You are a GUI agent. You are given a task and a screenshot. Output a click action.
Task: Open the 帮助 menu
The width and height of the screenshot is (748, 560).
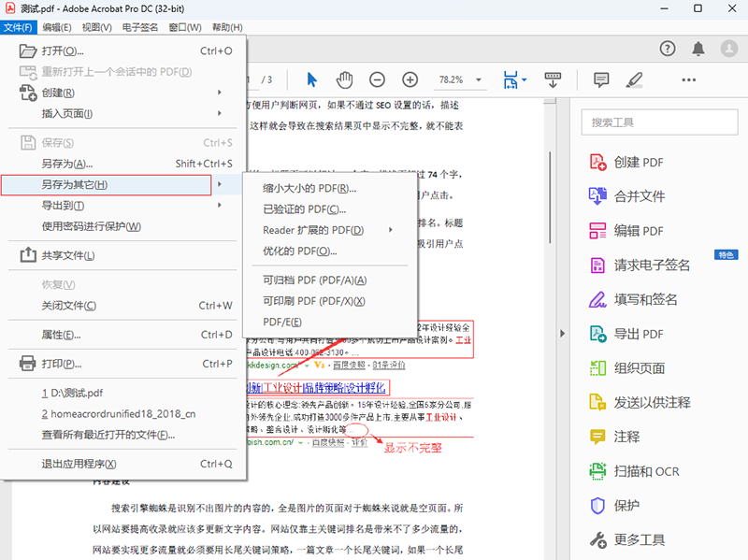(x=227, y=27)
